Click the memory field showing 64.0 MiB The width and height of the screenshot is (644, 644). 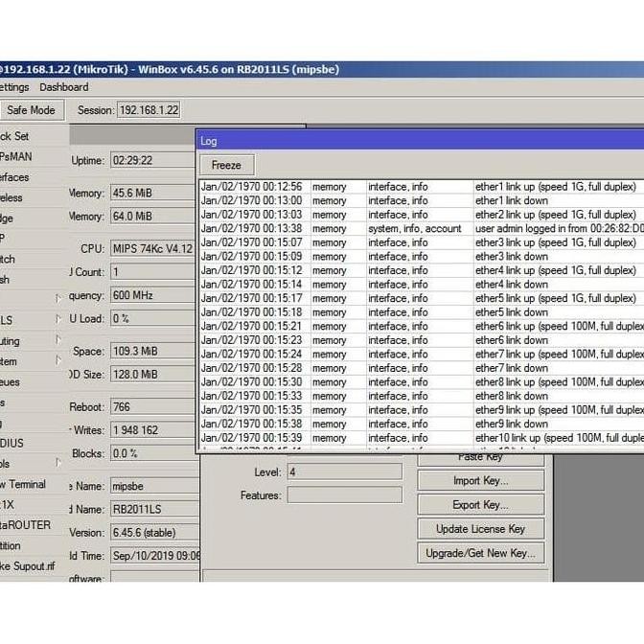[152, 216]
